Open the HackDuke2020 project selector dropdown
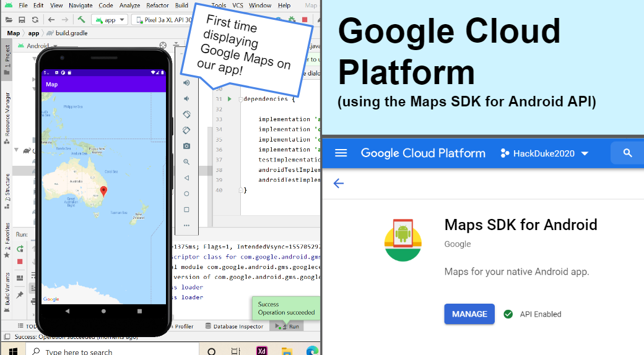 tap(544, 153)
